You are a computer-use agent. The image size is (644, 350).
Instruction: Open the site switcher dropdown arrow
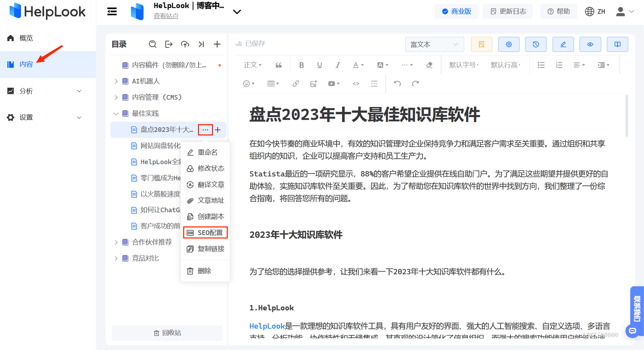point(237,12)
